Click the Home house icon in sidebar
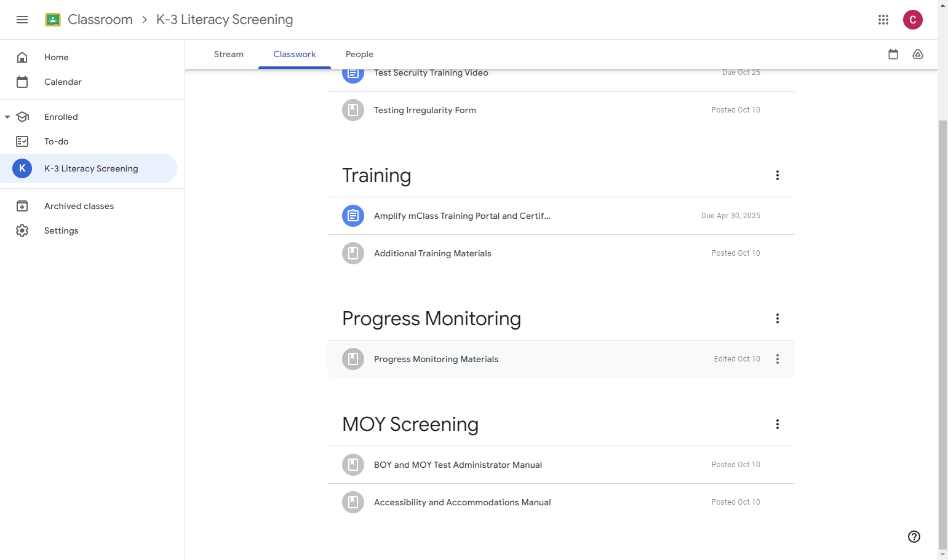Image resolution: width=948 pixels, height=560 pixels. (22, 57)
